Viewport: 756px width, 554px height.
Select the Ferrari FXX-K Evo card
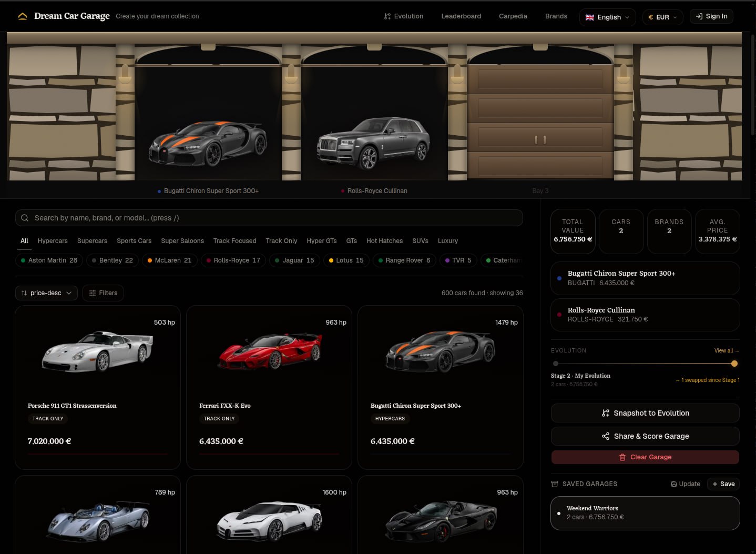point(269,387)
